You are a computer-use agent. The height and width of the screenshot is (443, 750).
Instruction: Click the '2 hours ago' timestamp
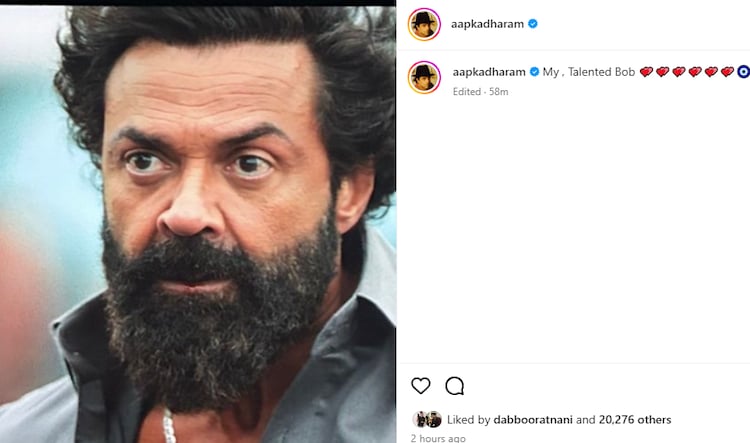[x=438, y=438]
